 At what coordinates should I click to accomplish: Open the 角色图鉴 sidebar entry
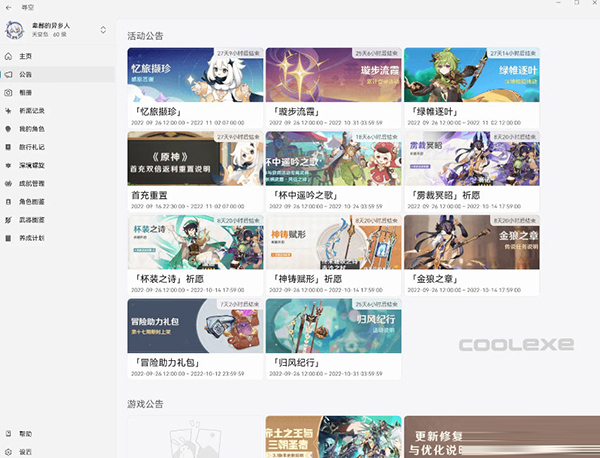pyautogui.click(x=57, y=202)
